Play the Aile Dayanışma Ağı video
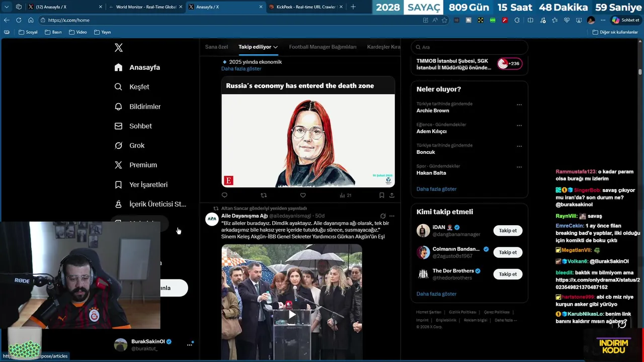 [292, 315]
